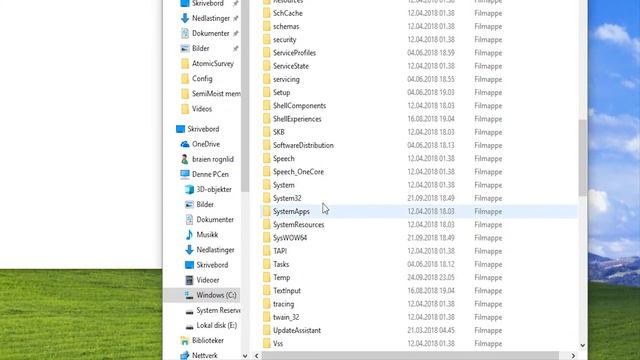Click the file list vertical scrollbar thumb
The image size is (640, 360).
tap(582, 157)
